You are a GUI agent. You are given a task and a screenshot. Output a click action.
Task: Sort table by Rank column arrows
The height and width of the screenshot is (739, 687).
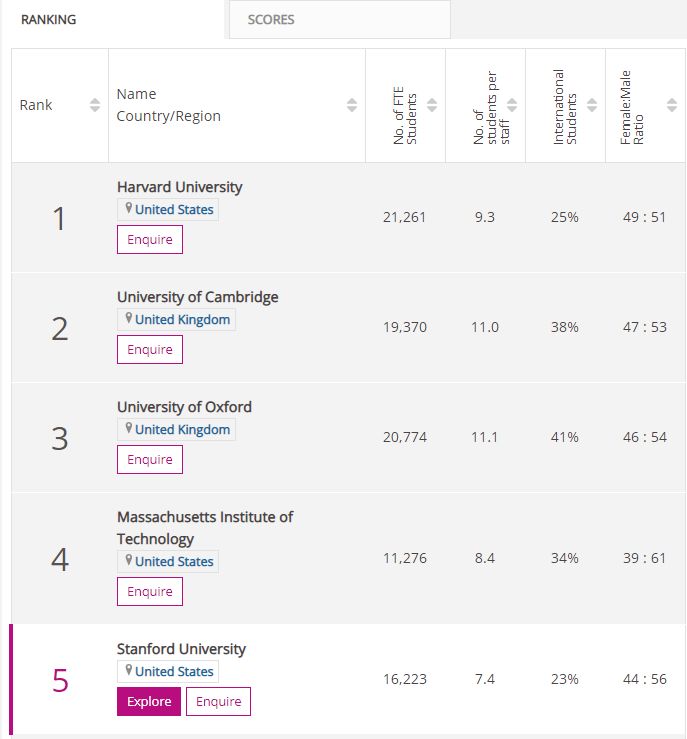[x=95, y=105]
